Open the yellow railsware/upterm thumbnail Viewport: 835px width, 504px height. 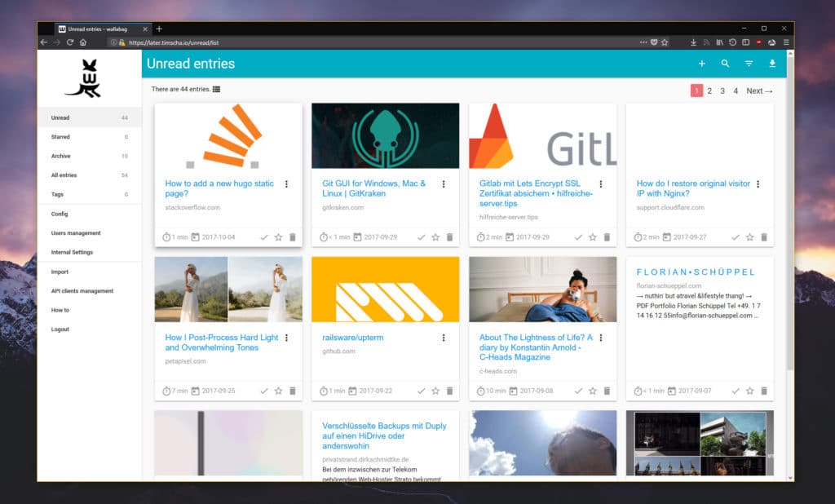tap(386, 290)
